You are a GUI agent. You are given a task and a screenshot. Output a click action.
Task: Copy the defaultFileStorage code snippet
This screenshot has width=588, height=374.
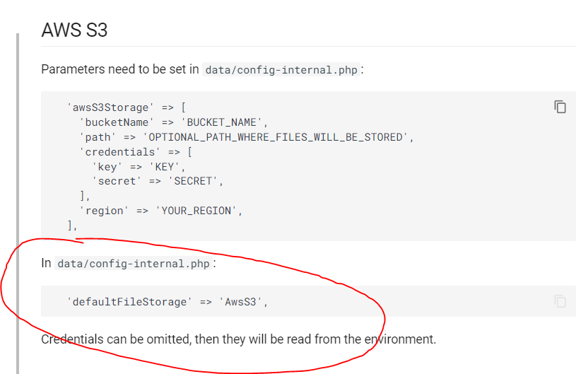coord(560,301)
